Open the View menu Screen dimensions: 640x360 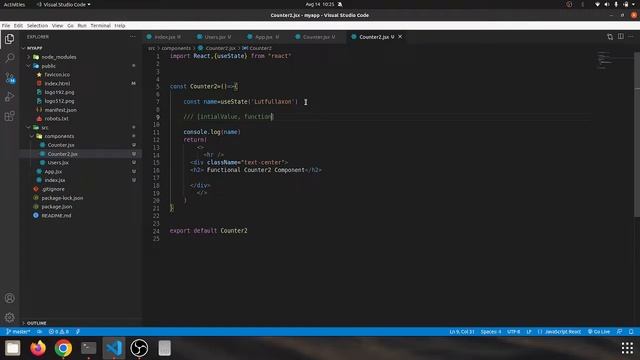[x=57, y=25]
